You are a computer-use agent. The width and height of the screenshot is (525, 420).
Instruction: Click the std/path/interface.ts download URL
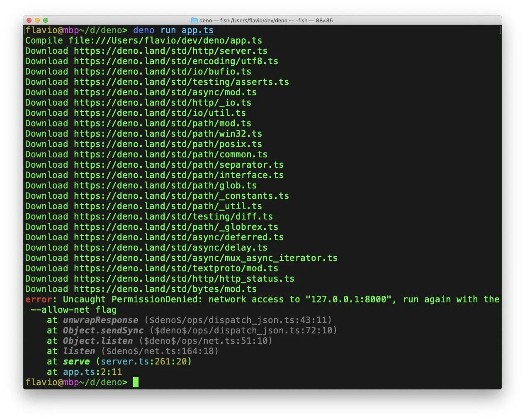tap(179, 175)
